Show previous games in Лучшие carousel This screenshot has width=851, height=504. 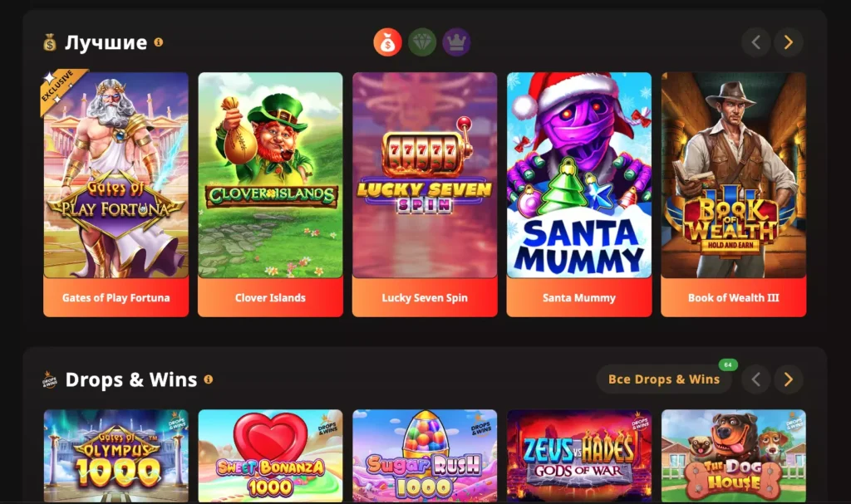click(x=756, y=42)
